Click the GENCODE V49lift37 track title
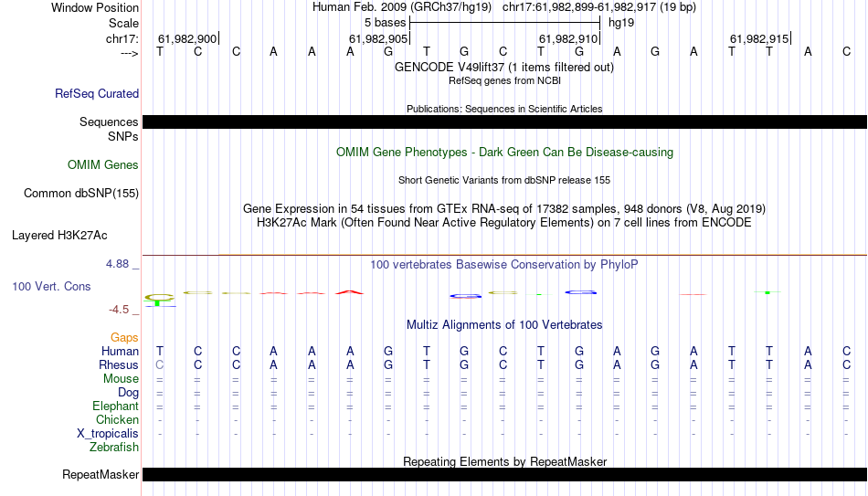 [504, 67]
